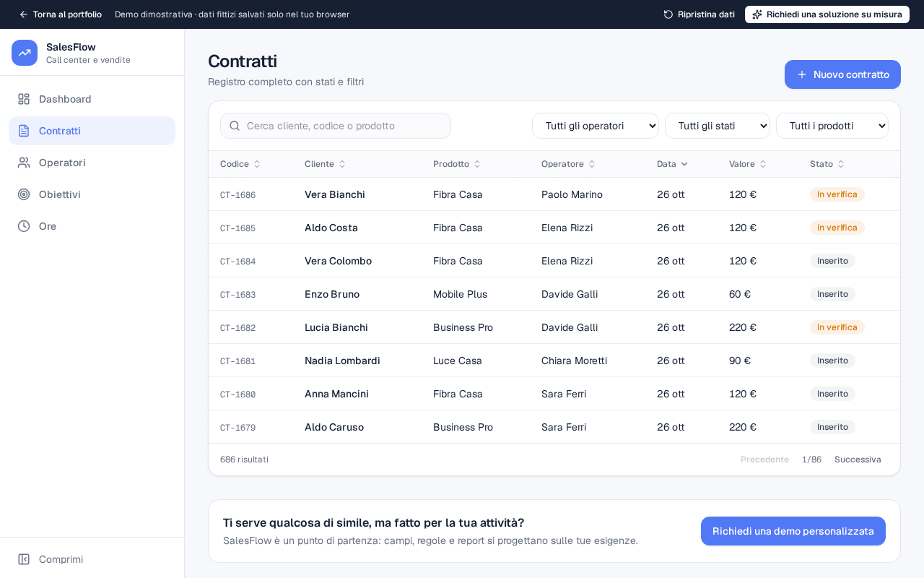Click the sparkle icon in Richiedi una soluzione
Screen dimensions: 924x578
tap(757, 14)
